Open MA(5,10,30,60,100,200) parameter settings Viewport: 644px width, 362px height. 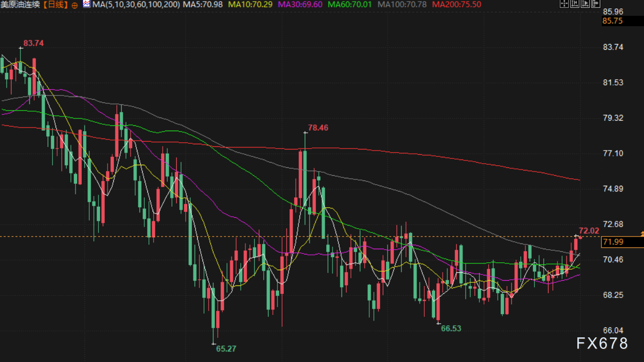click(136, 5)
